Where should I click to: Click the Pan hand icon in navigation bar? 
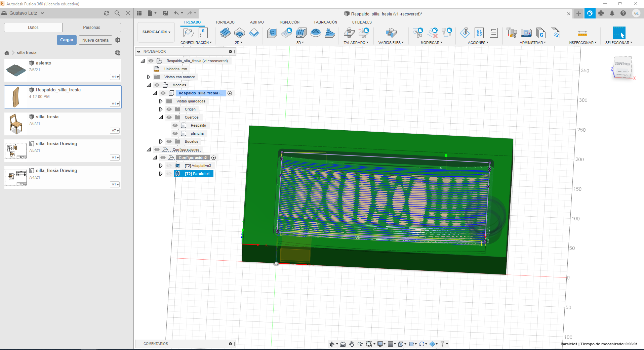pos(352,344)
